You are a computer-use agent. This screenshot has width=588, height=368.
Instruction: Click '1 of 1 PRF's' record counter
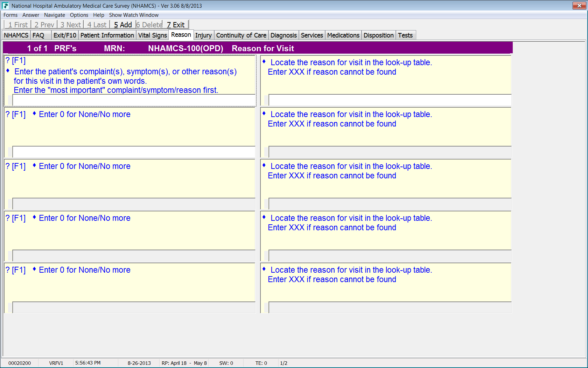coord(52,48)
